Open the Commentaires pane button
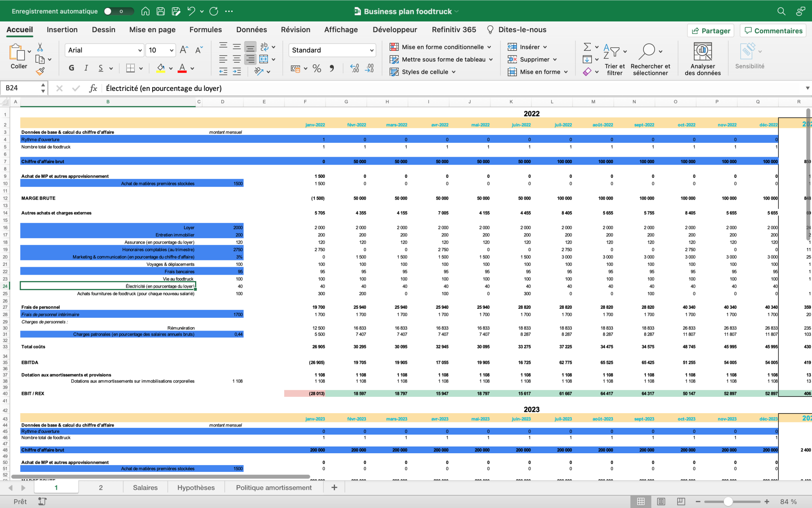 click(x=773, y=31)
